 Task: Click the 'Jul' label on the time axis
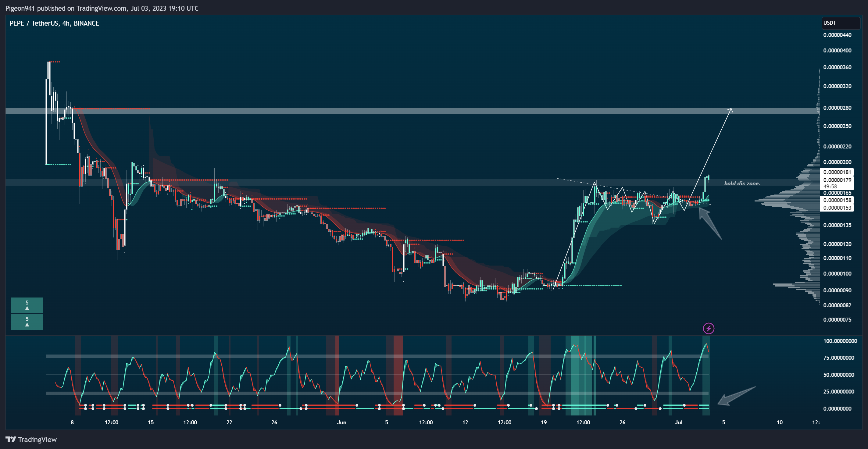678,422
